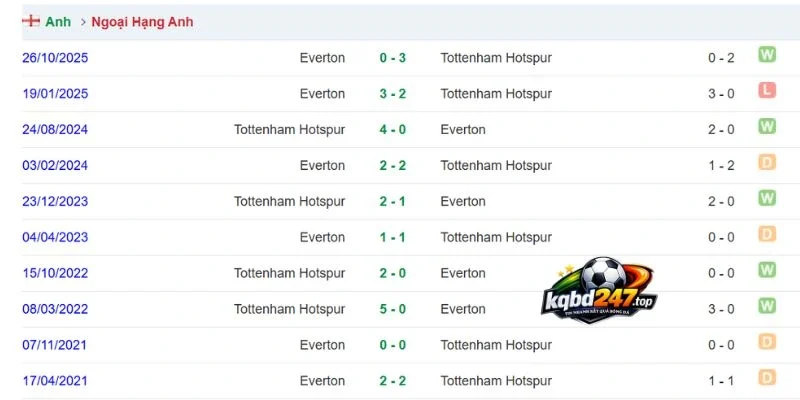Image resolution: width=800 pixels, height=400 pixels.
Task: Click the 3 - 2 score on 19/01/2025
Action: coord(393,93)
